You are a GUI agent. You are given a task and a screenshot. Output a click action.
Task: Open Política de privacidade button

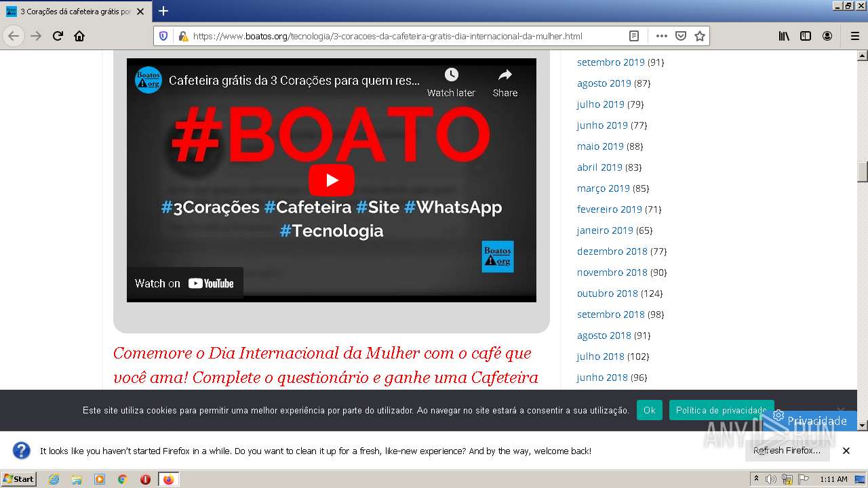click(x=722, y=410)
